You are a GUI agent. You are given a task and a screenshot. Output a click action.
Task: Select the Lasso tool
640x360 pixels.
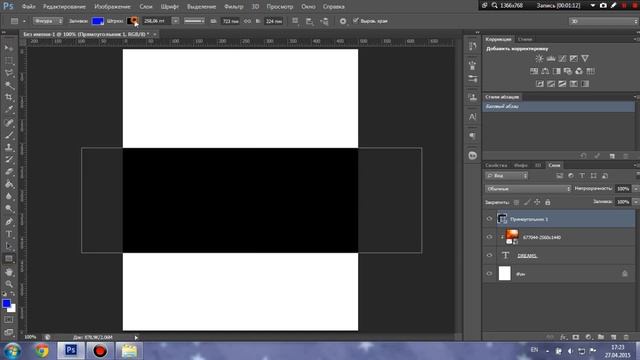click(9, 73)
